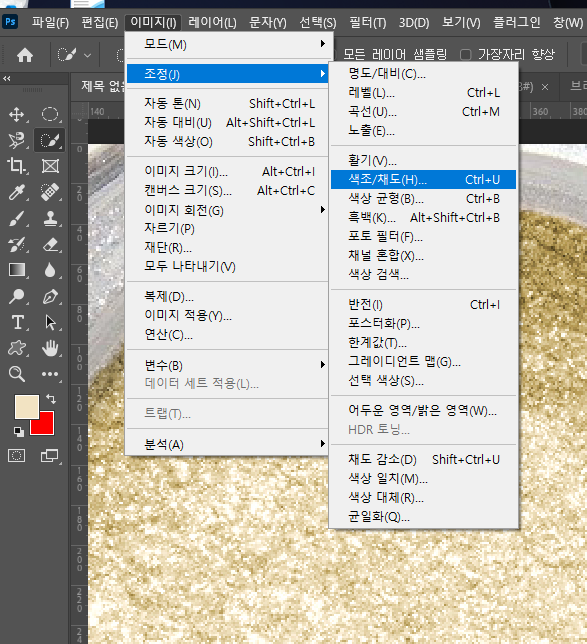Select the Custom Shape tool
The height and width of the screenshot is (644, 587).
(x=16, y=348)
